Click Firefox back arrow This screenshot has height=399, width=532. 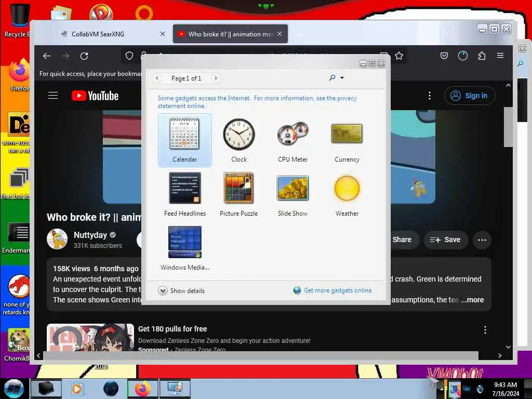[x=47, y=56]
